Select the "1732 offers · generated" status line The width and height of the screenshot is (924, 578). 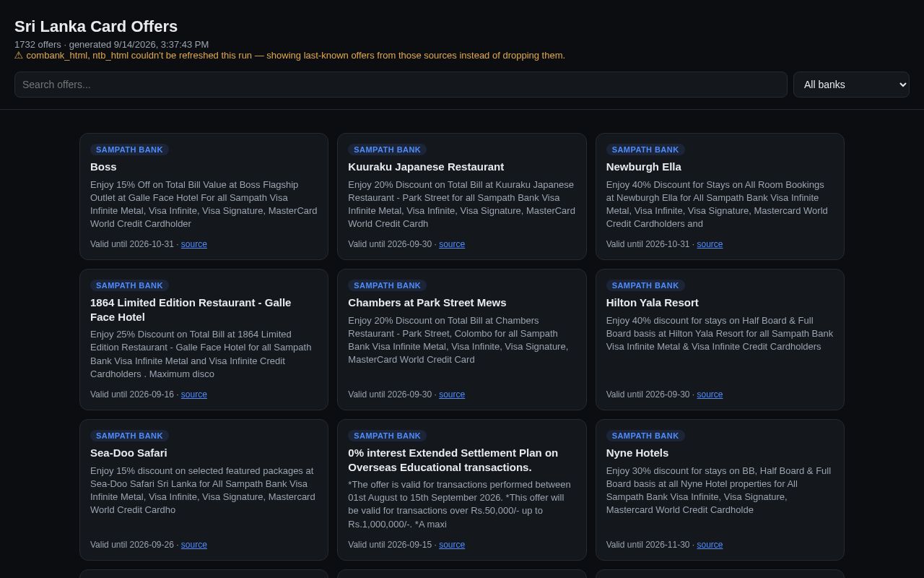point(112,45)
